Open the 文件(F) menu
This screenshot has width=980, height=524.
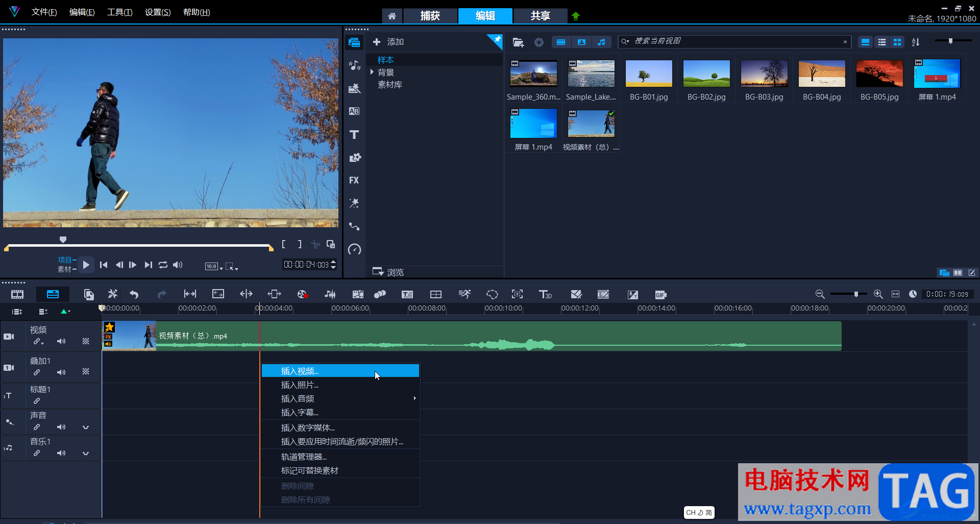pyautogui.click(x=44, y=12)
